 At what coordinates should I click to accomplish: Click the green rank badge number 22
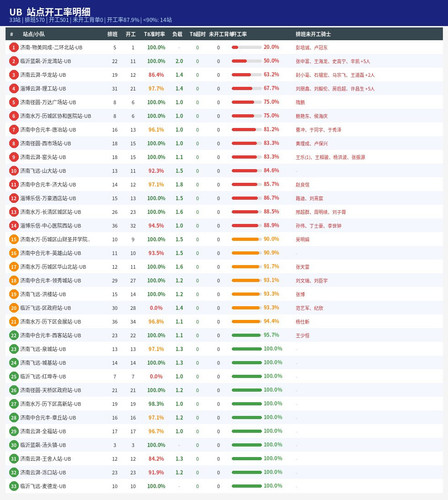[x=14, y=335]
